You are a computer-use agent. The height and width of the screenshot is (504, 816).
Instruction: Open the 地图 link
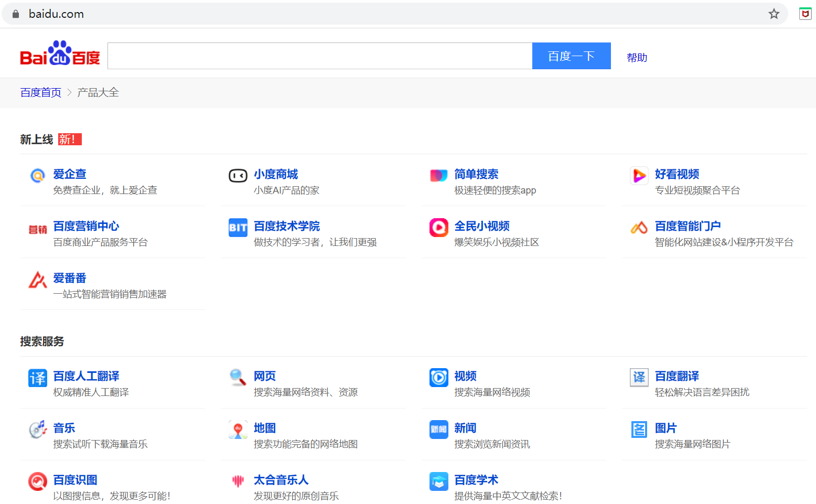pos(265,428)
